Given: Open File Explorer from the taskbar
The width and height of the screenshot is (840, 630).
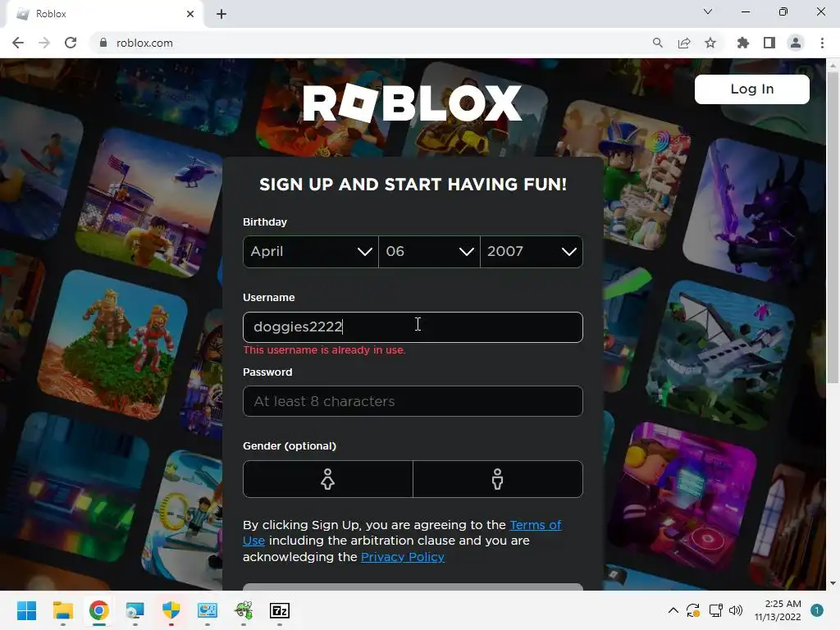Looking at the screenshot, I should (62, 610).
